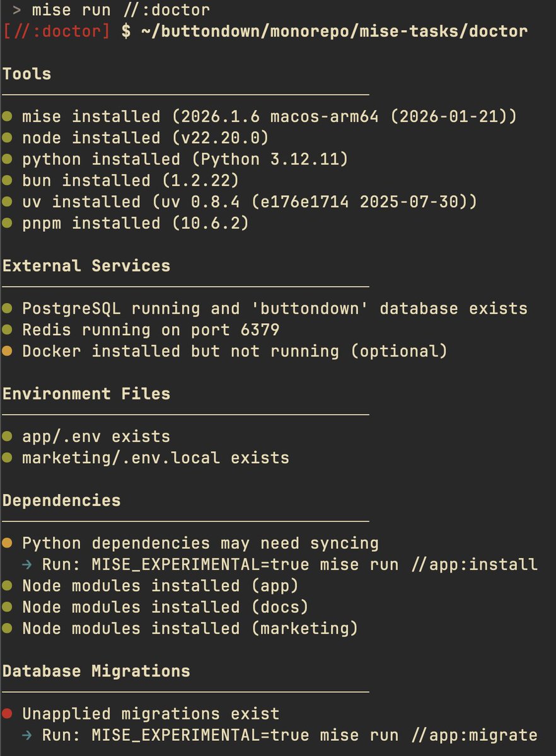Click the green dot beside mise installed
Viewport: 556px width, 756px height.
[7, 117]
